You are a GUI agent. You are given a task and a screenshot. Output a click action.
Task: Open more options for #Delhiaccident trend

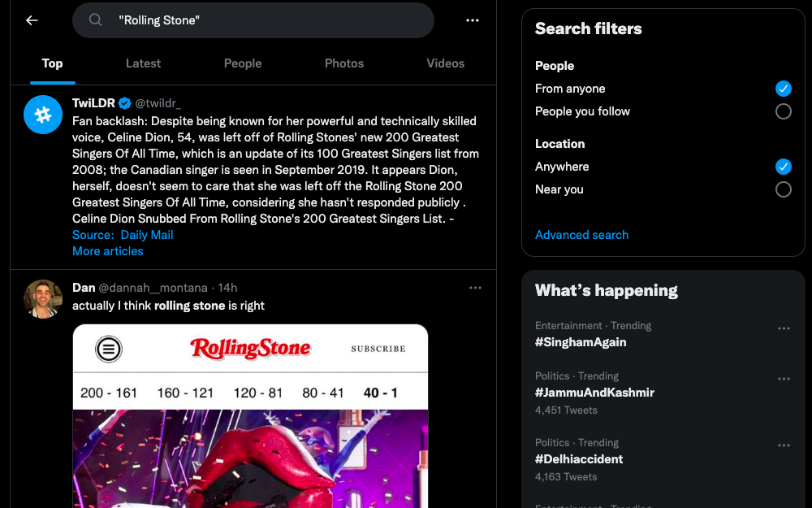tap(784, 445)
